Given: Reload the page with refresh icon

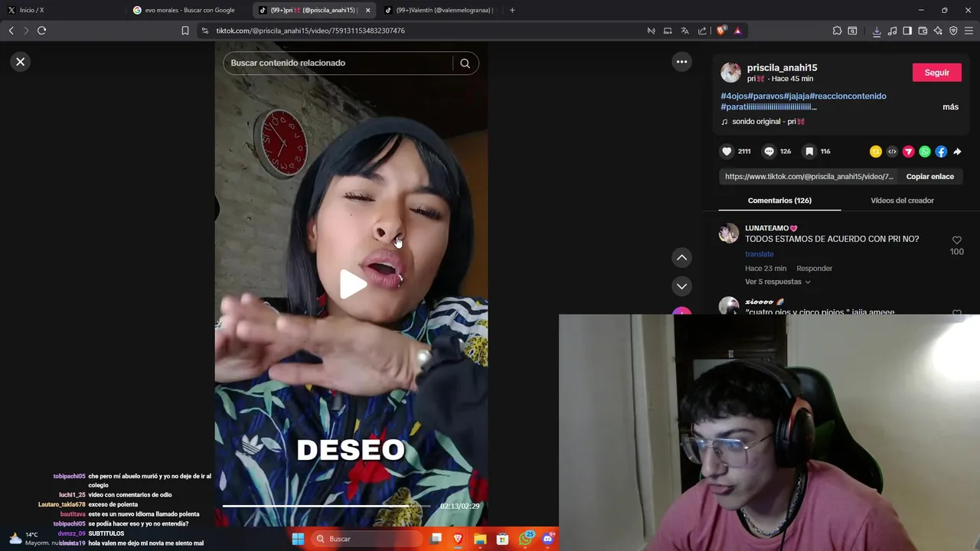Looking at the screenshot, I should [x=41, y=31].
